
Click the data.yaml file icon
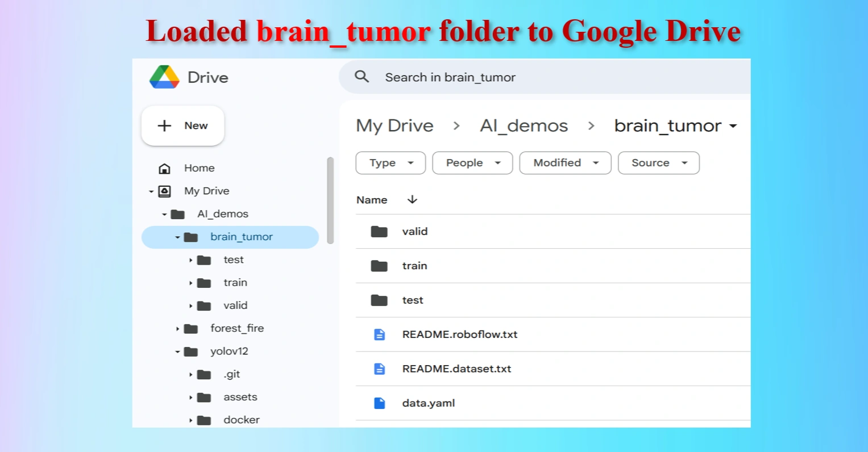tap(380, 403)
